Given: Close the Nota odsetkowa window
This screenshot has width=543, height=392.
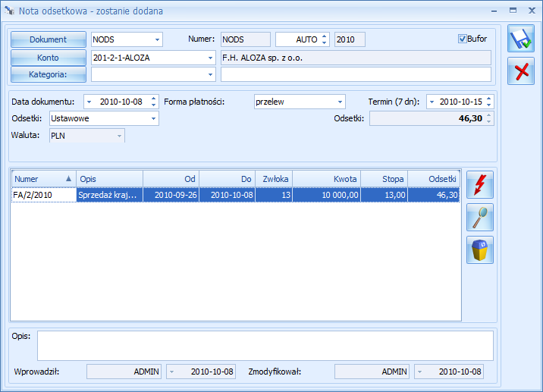Looking at the screenshot, I should 532,11.
